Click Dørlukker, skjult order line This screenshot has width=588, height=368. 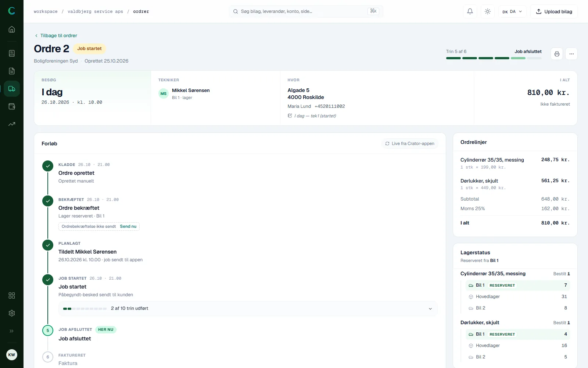515,184
